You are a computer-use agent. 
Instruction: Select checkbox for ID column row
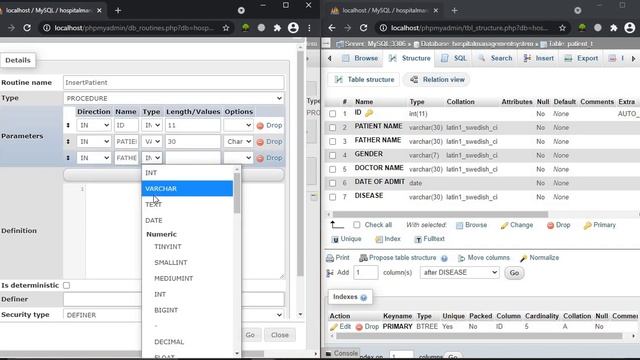pos(333,114)
